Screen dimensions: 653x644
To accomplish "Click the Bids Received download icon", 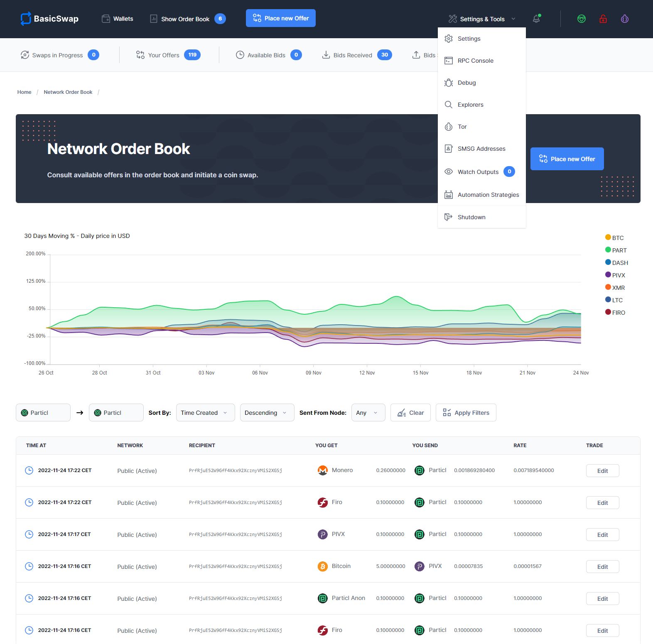I will click(x=326, y=55).
